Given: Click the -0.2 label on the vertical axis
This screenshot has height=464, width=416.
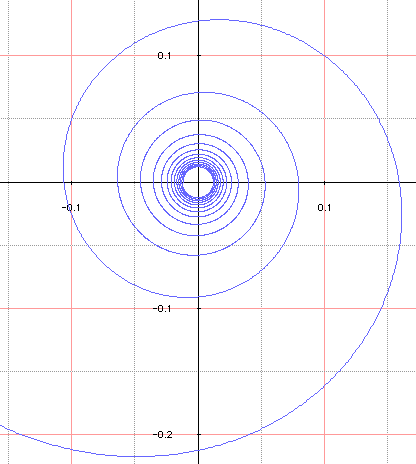Looking at the screenshot, I should pyautogui.click(x=163, y=435).
